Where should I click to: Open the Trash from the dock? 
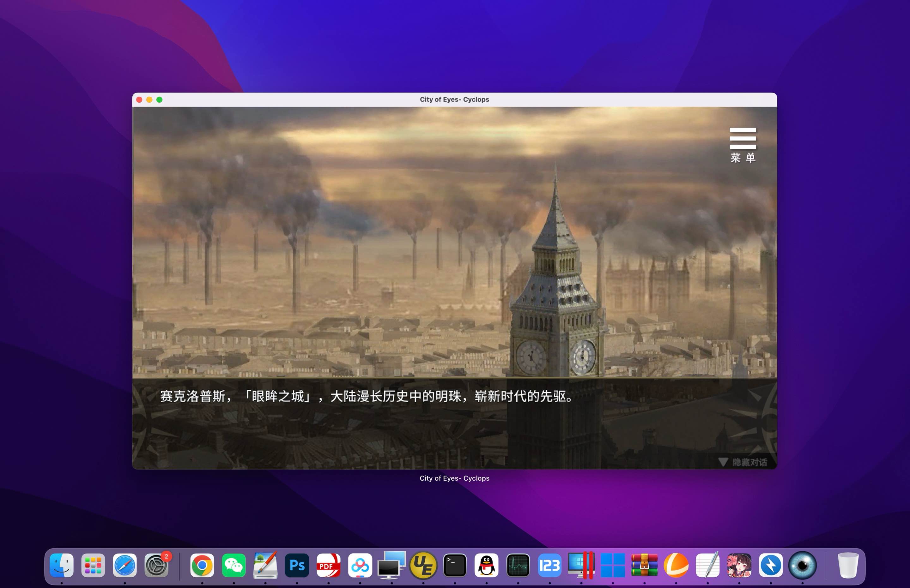click(848, 565)
